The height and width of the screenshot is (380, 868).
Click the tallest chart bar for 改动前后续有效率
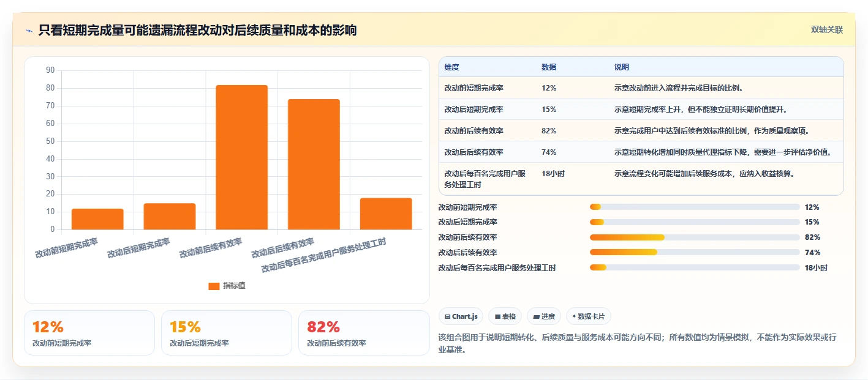point(241,157)
